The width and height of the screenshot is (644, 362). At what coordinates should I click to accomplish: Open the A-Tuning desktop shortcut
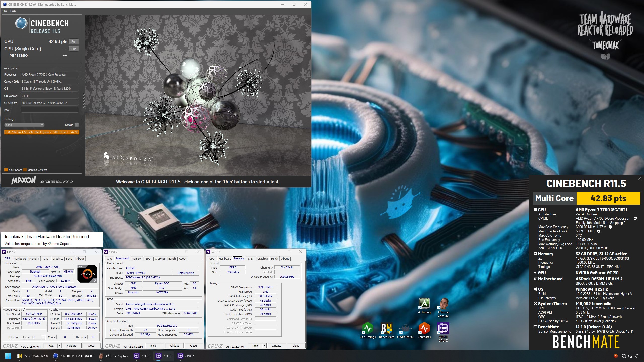[x=424, y=306]
